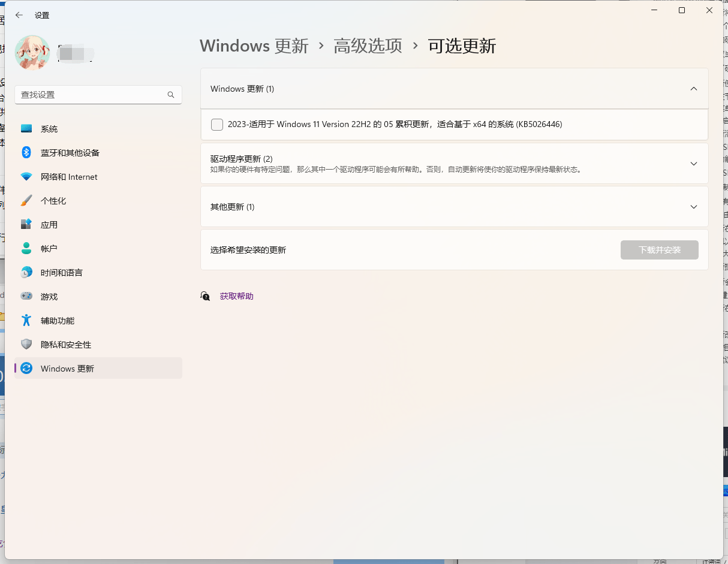Maximize the Settings window
728x564 pixels.
click(682, 10)
